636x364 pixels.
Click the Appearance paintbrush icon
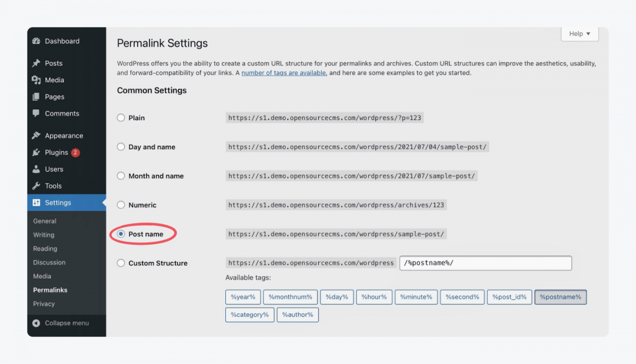click(36, 136)
